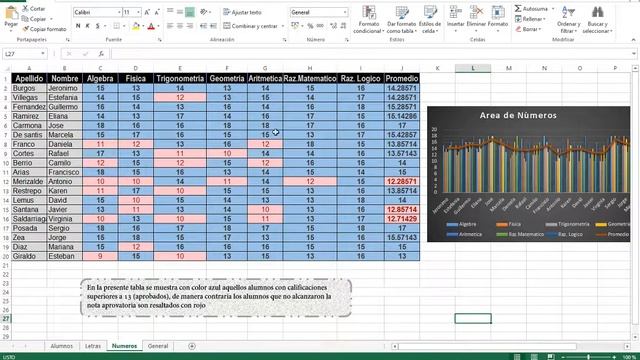Viewport: 640px width, 360px height.
Task: Increase indent icon
Action: (213, 26)
